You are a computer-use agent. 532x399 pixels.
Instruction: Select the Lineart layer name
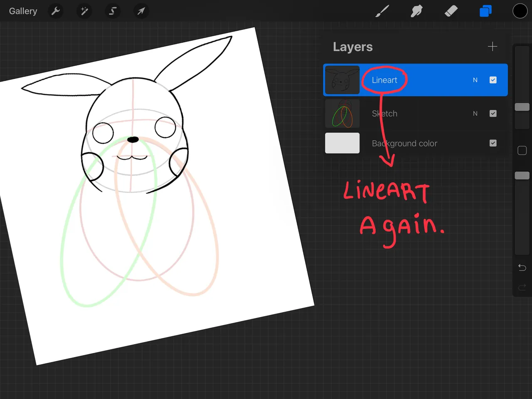[x=384, y=80]
